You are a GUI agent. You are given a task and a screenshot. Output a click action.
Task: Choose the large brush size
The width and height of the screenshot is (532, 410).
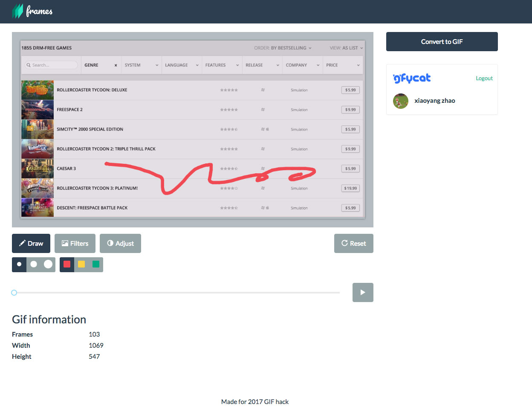[48, 265]
